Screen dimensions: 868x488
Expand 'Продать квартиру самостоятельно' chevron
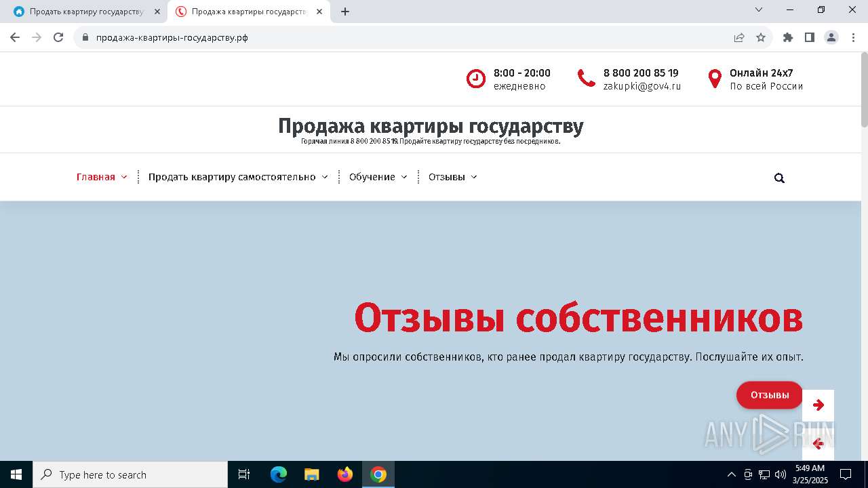pos(325,177)
